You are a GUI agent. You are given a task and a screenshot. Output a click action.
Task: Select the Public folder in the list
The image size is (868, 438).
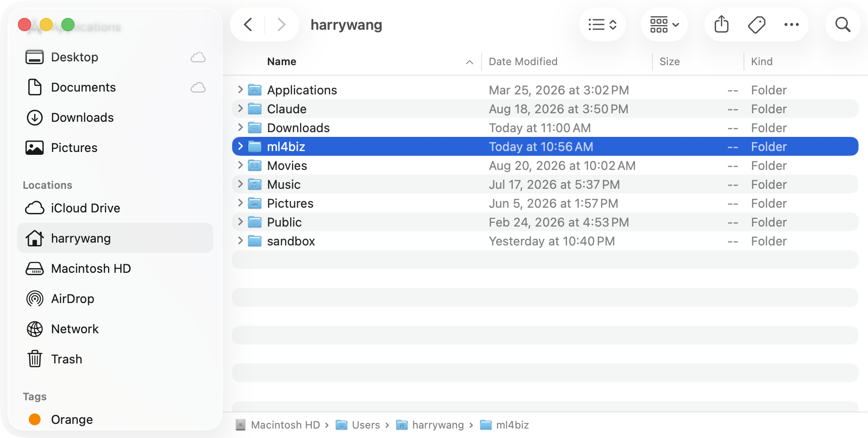pyautogui.click(x=545, y=222)
